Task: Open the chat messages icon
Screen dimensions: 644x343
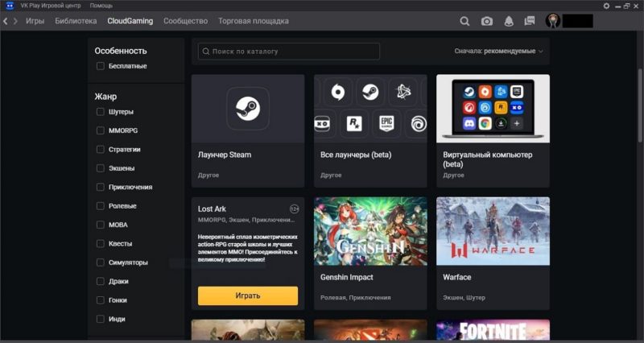Action: 530,21
